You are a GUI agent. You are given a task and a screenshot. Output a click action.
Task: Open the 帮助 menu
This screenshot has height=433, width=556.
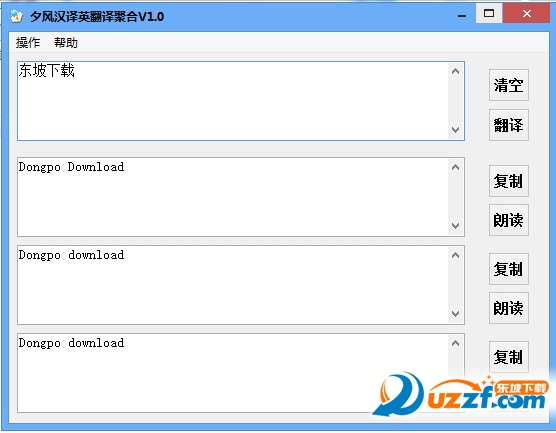66,43
